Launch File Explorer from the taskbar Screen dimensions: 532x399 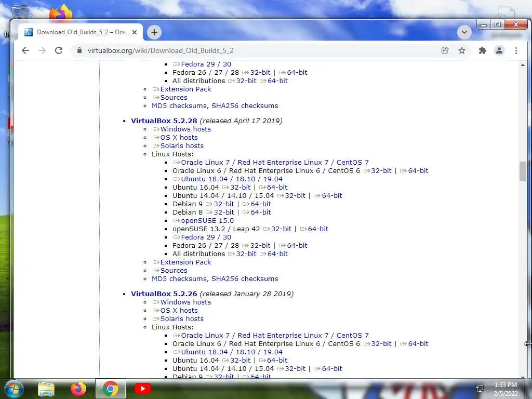click(x=46, y=389)
